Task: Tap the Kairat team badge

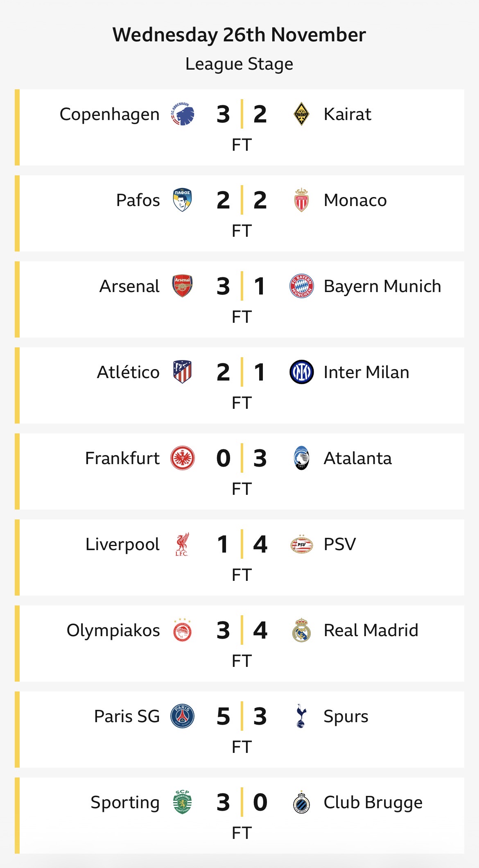Action: [302, 114]
